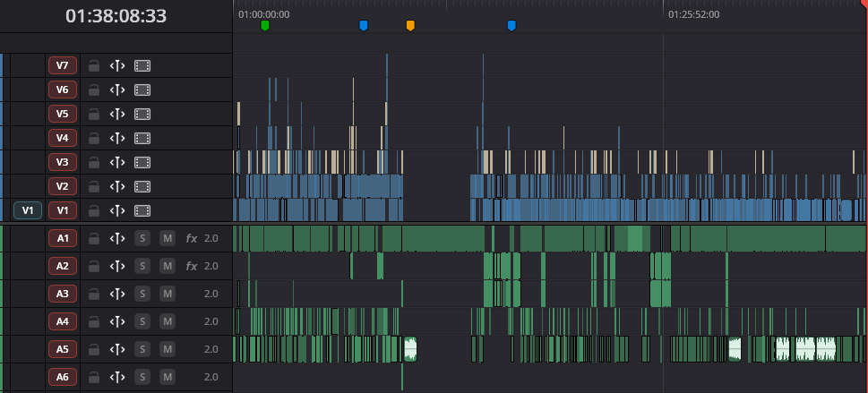868x393 pixels.
Task: Toggle auto track selector on A2
Action: (x=117, y=266)
